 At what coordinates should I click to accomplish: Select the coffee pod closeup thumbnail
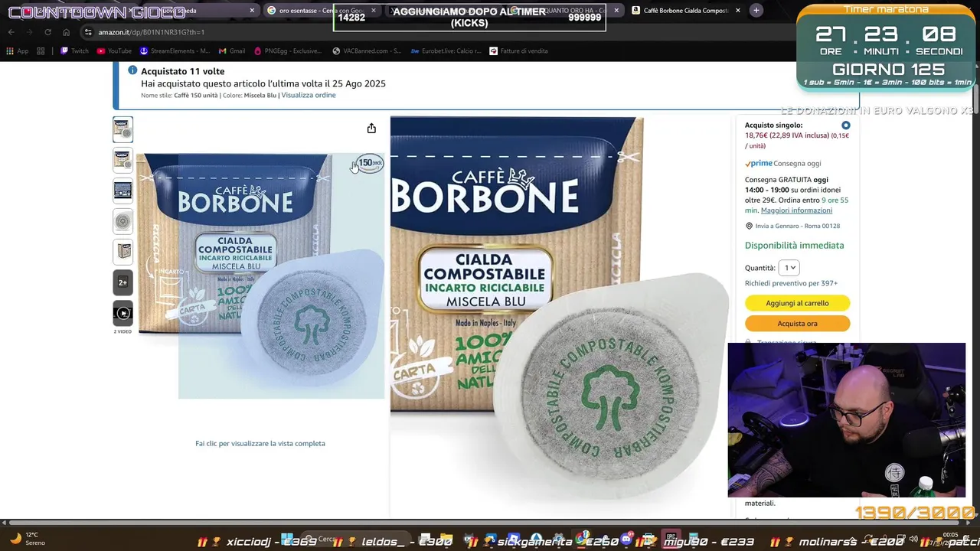coord(122,221)
